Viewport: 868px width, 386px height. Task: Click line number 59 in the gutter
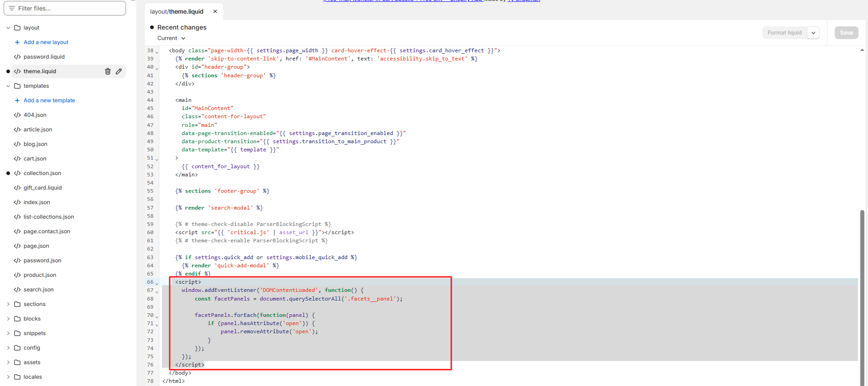(150, 224)
